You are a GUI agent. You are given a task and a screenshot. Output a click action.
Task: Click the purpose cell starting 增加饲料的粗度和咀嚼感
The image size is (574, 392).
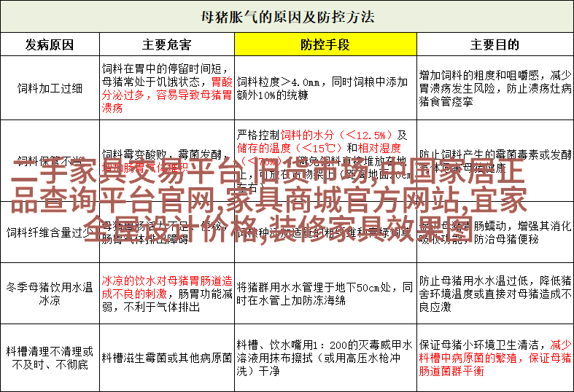[x=495, y=88]
